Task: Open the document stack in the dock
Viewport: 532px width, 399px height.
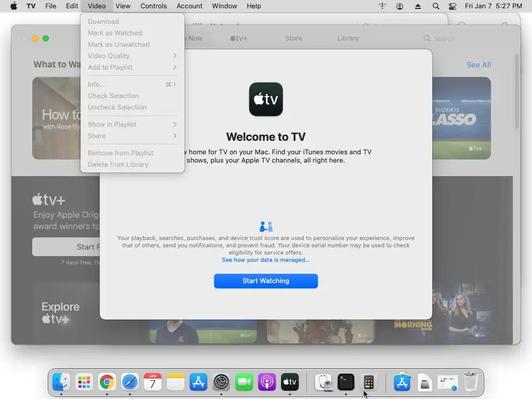Action: pyautogui.click(x=425, y=382)
